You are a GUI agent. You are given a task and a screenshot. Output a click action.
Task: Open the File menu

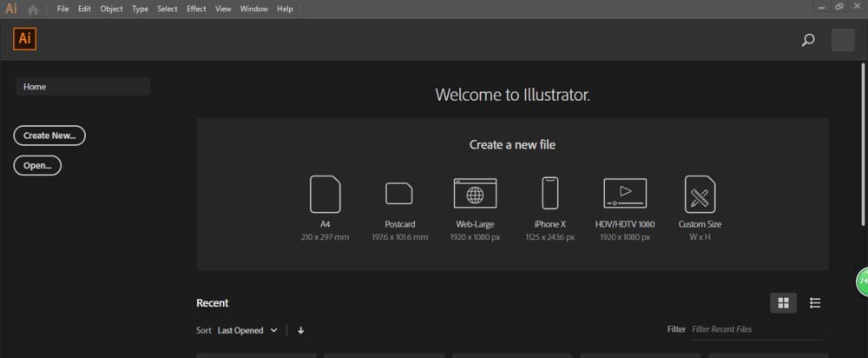point(63,9)
